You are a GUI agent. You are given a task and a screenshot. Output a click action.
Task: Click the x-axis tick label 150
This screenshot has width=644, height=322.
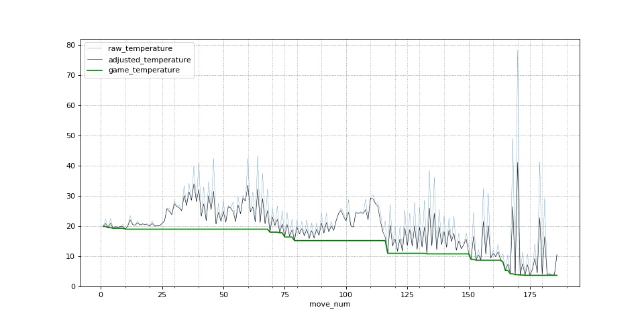[x=468, y=294]
